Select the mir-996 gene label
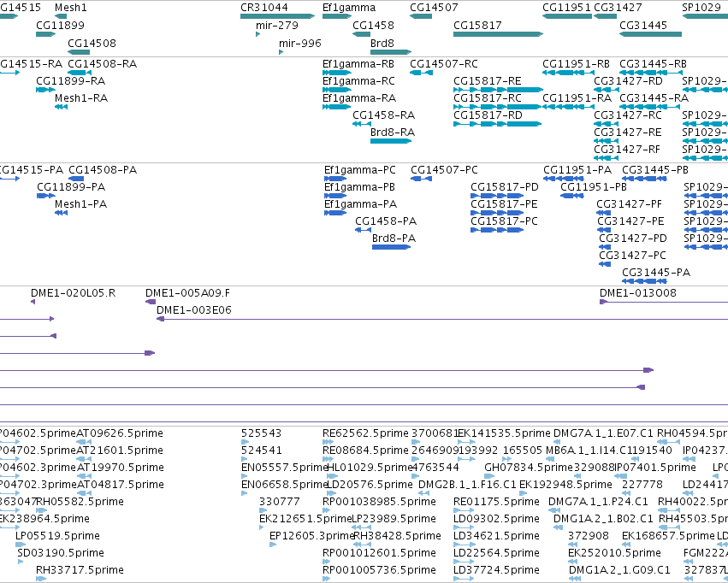The image size is (728, 583). (x=300, y=44)
